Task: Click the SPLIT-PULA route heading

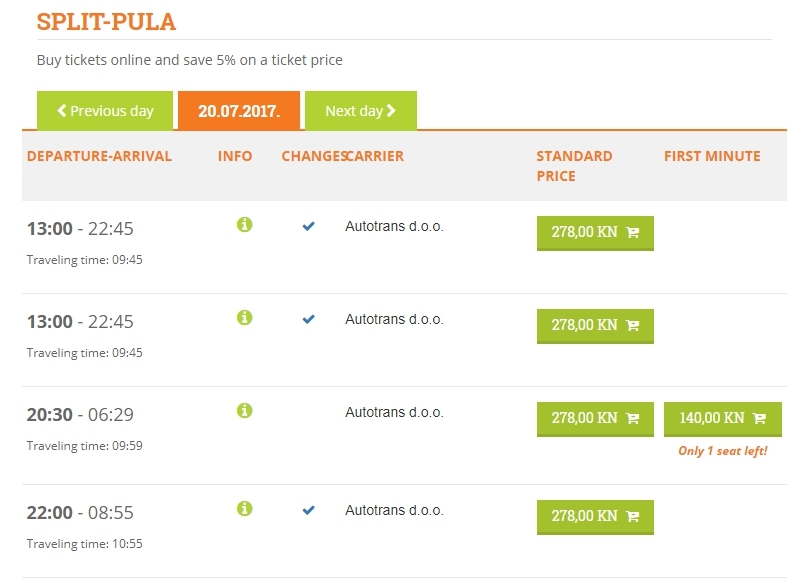Action: (106, 22)
